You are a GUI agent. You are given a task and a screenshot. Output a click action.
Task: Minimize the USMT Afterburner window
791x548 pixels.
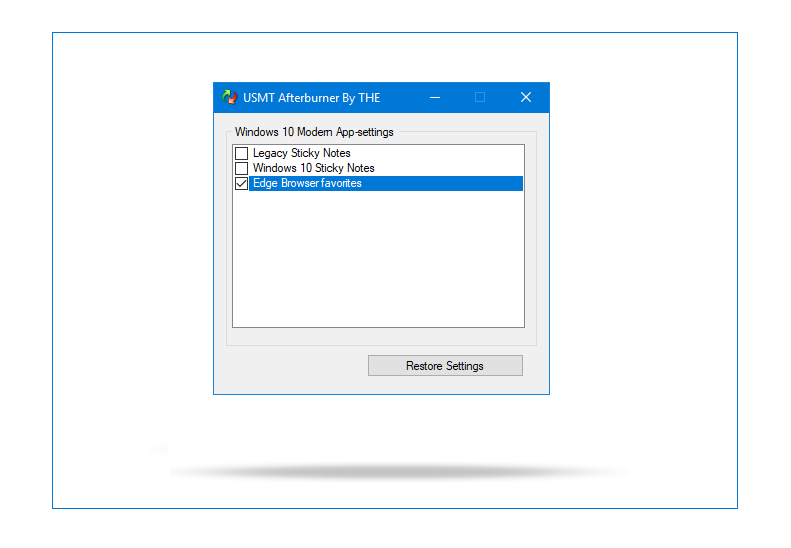(435, 97)
